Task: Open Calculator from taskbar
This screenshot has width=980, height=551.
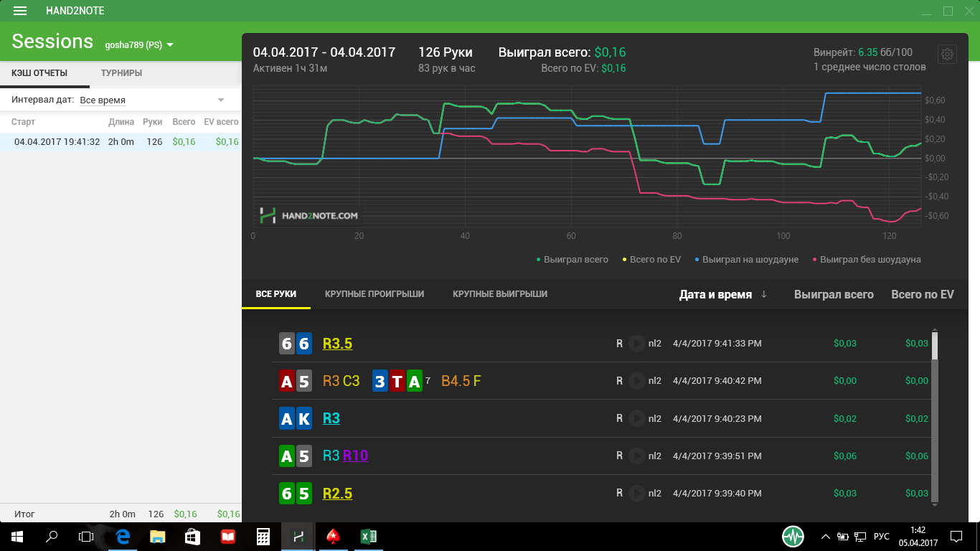Action: coord(263,536)
